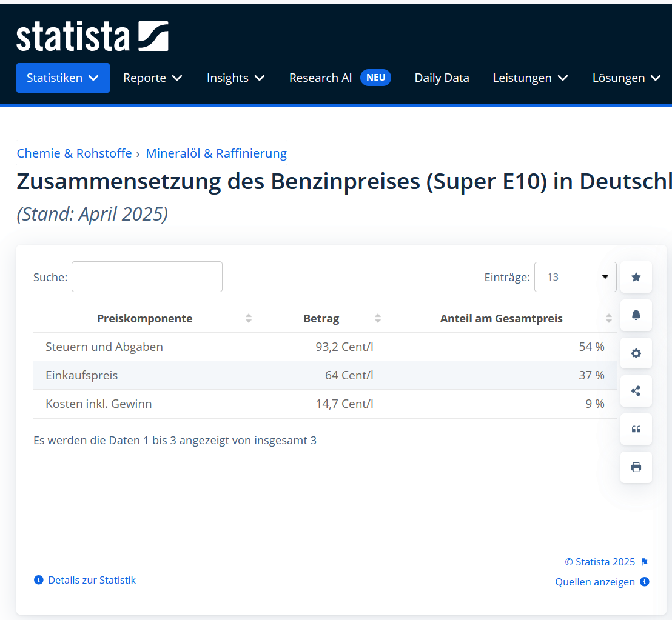Open the Statistiken dropdown menu
The image size is (672, 620).
click(63, 78)
